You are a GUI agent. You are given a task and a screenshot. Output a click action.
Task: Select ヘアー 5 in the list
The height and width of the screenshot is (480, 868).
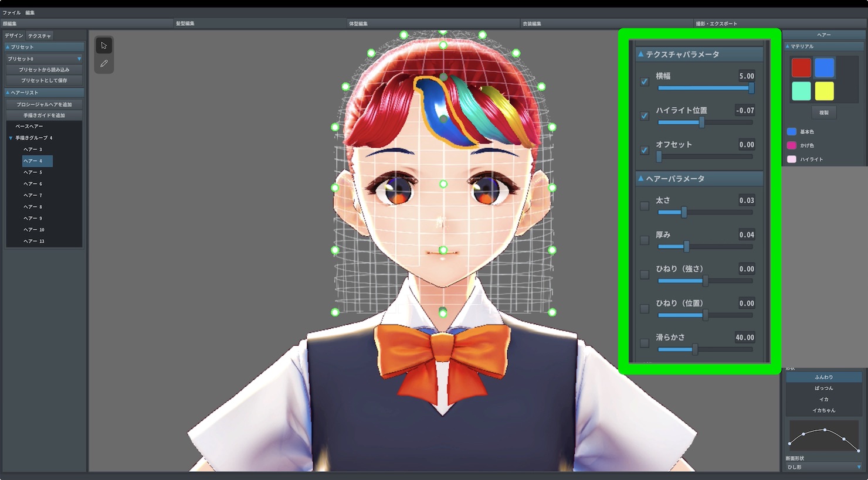coord(33,172)
